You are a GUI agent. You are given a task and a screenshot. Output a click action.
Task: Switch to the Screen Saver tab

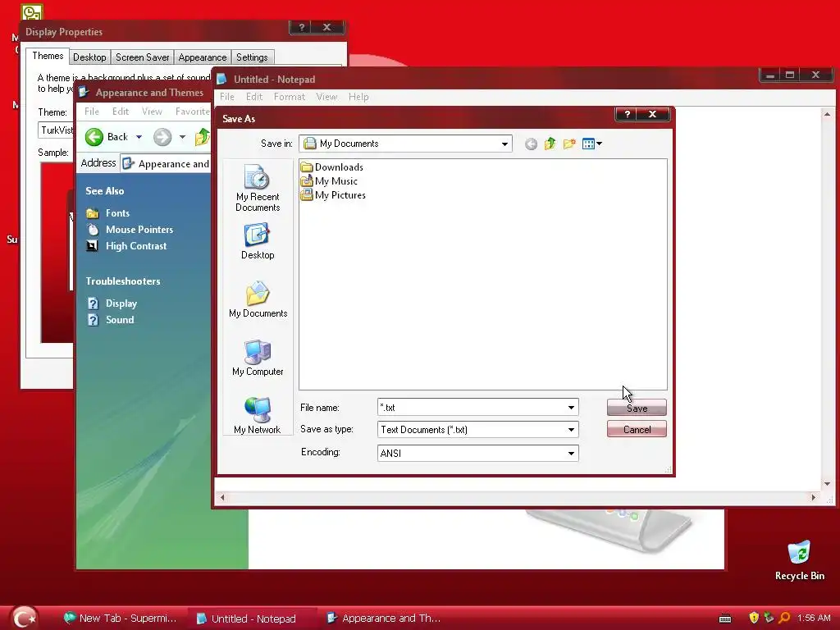tap(142, 57)
